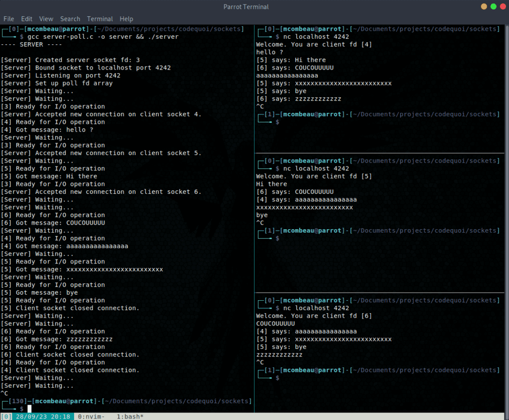
Task: Click '[6] Got message: zzzzzzzzzzzz' server line
Action: (57, 339)
